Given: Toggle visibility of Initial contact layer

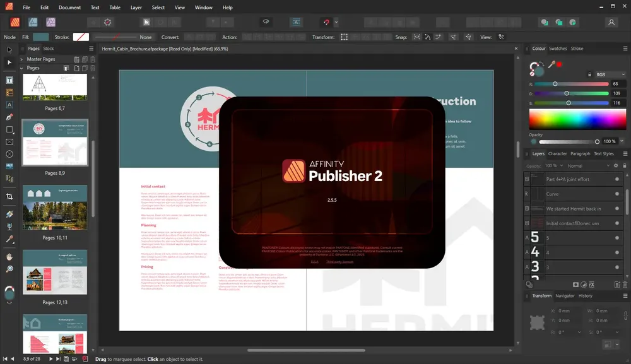Looking at the screenshot, I should pyautogui.click(x=617, y=223).
